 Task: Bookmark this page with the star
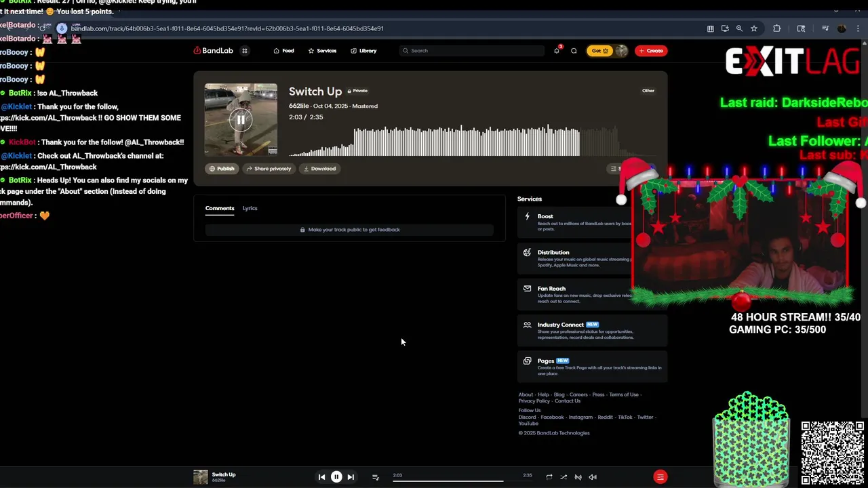[x=754, y=28]
